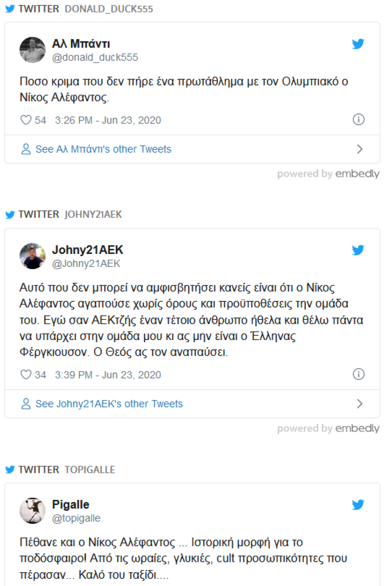This screenshot has height=586, width=392.
Task: Click the Twitter bird icon on Αλ Μπάντι's tweet
Action: tap(358, 44)
